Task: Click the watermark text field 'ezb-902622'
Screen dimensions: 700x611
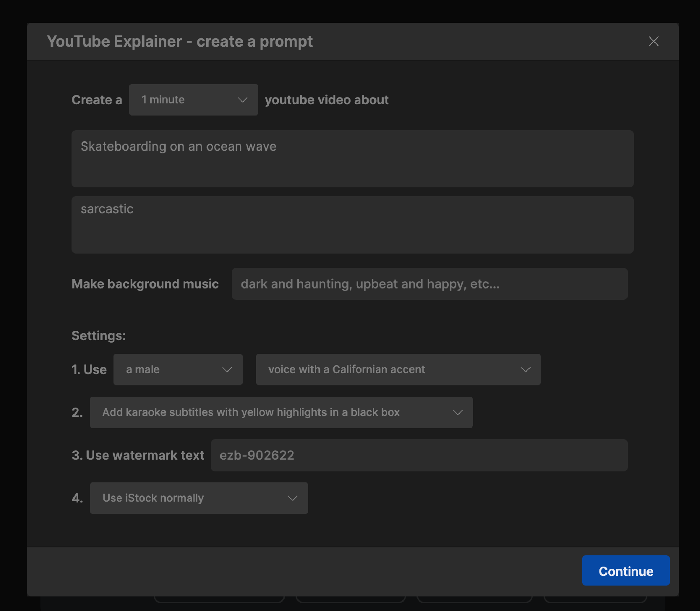Action: [x=419, y=455]
